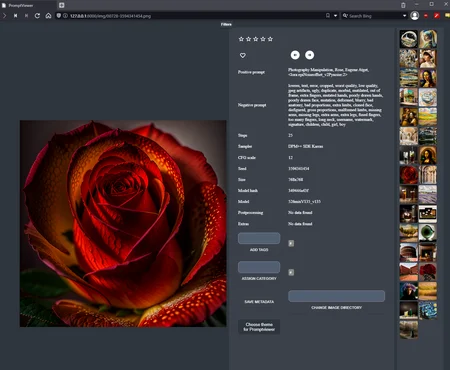This screenshot has height=370, width=450.
Task: Go to previous image with round arrow button
Action: [x=295, y=55]
